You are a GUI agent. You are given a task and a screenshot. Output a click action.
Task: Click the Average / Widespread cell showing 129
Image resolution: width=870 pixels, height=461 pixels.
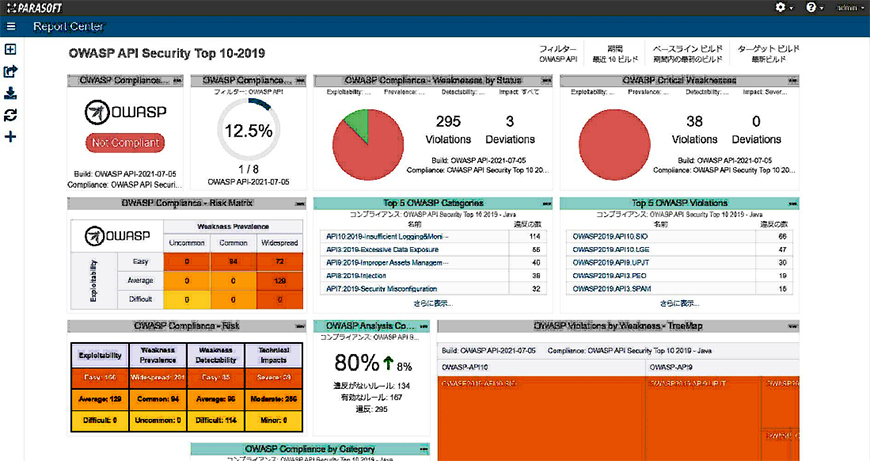[280, 281]
